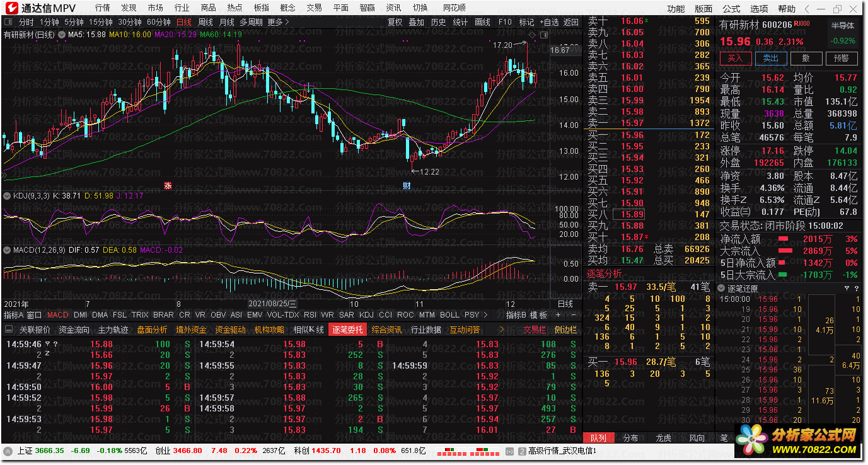Switch chart to 分时 view

(26, 22)
